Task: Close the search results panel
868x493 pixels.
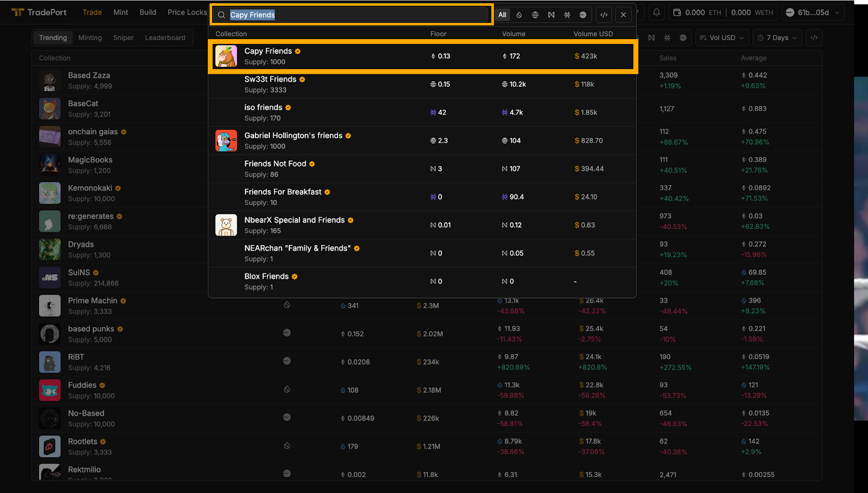Action: [x=623, y=15]
